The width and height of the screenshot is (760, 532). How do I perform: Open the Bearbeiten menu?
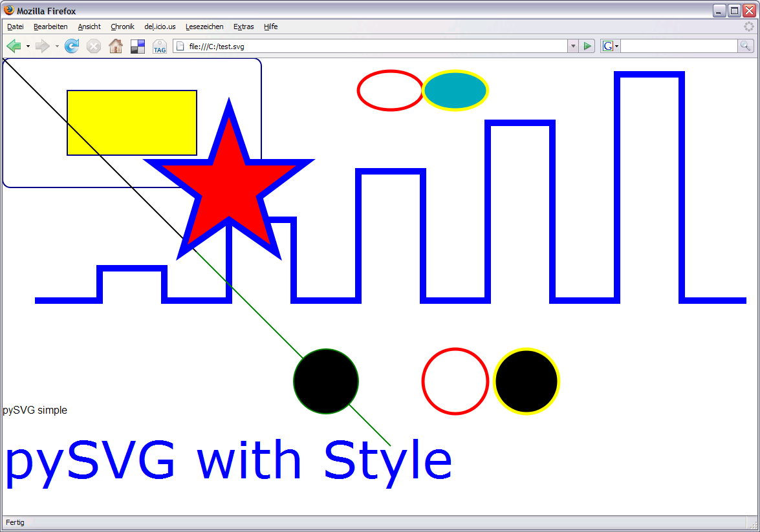coord(50,27)
